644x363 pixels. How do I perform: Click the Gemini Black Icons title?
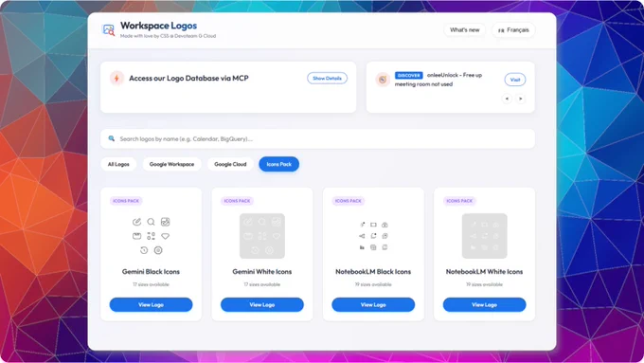pos(151,272)
